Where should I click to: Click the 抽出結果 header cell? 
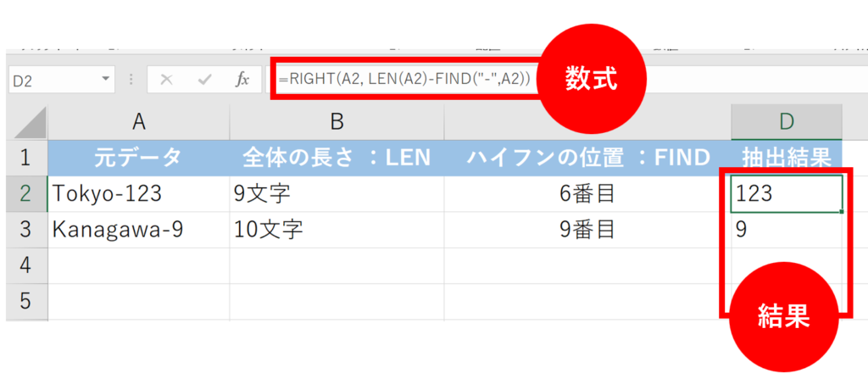[x=786, y=157]
